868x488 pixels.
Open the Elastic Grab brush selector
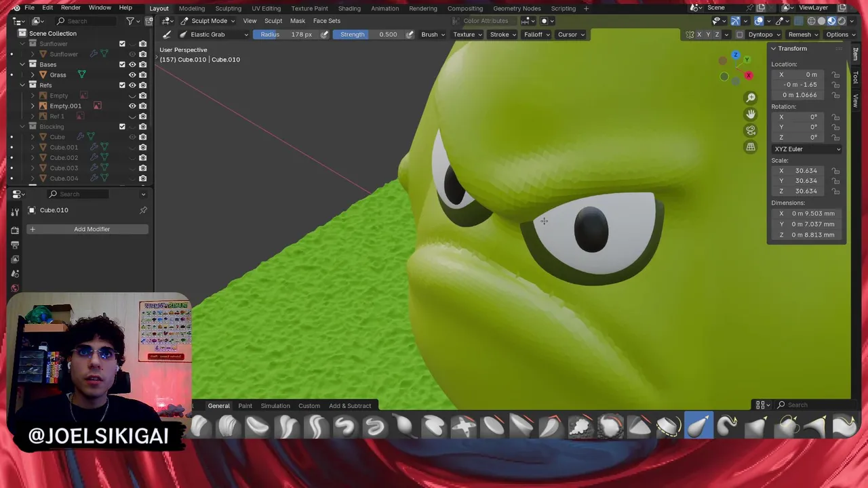214,35
